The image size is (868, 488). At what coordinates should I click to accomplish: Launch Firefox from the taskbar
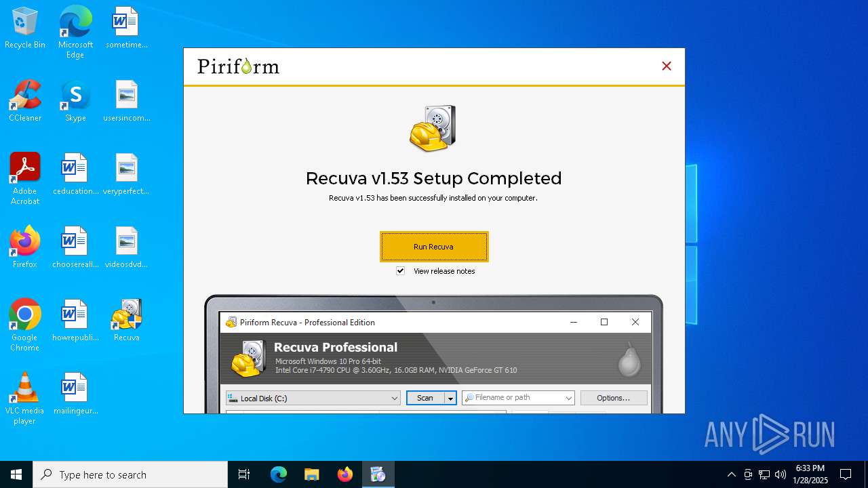(x=344, y=474)
